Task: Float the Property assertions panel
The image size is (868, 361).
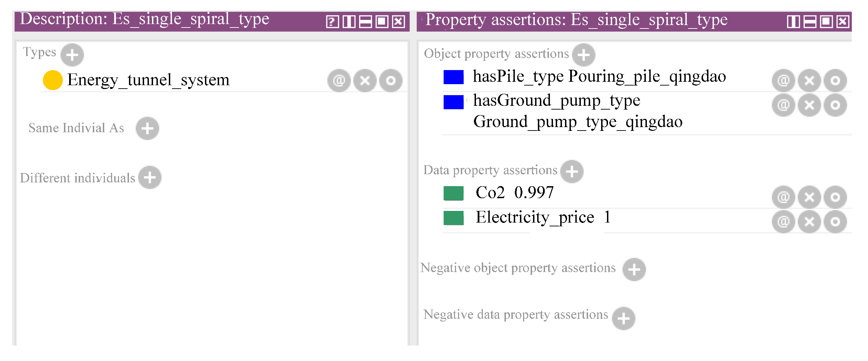Action: coord(826,22)
